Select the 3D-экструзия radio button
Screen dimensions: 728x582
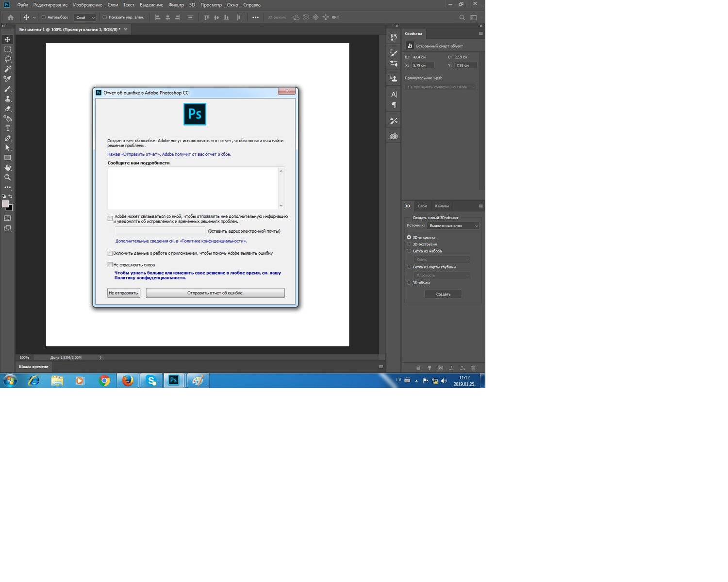click(x=409, y=244)
